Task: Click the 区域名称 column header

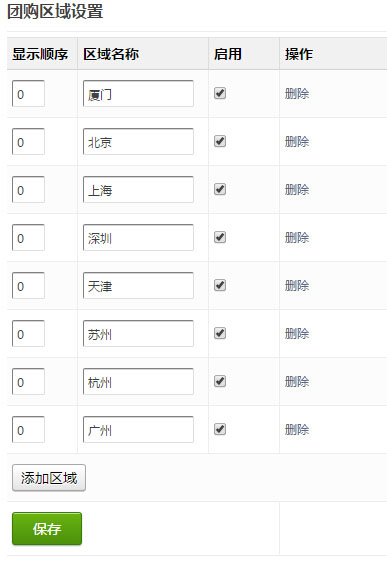Action: tap(111, 54)
